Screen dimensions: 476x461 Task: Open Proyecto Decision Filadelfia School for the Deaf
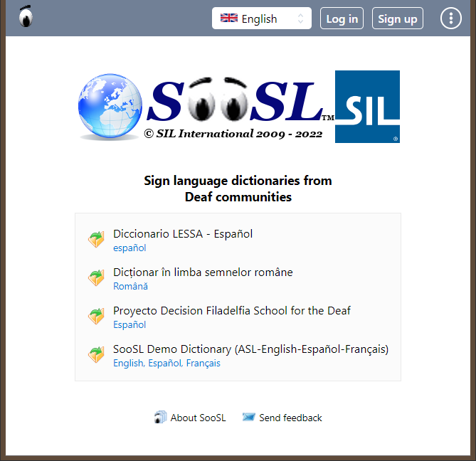point(232,311)
